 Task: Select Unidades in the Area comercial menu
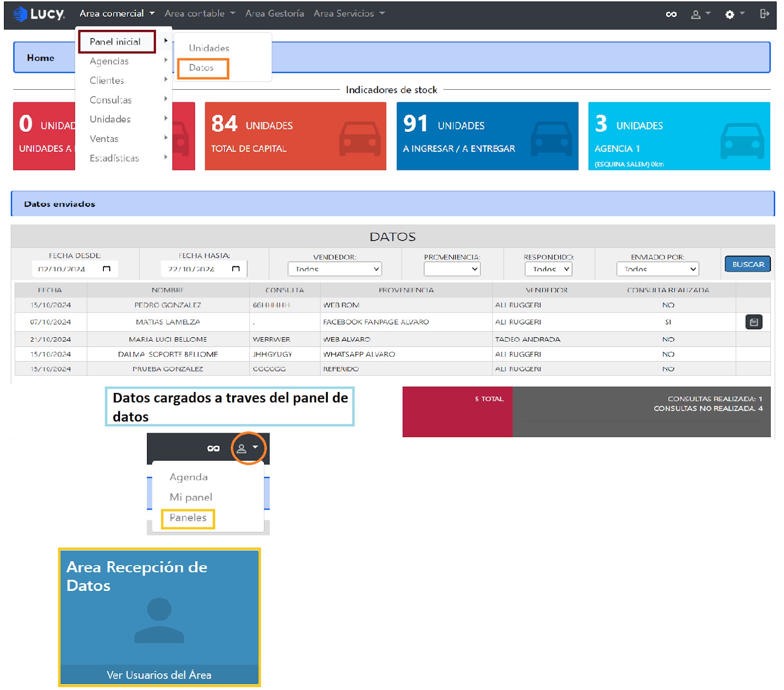coord(110,119)
